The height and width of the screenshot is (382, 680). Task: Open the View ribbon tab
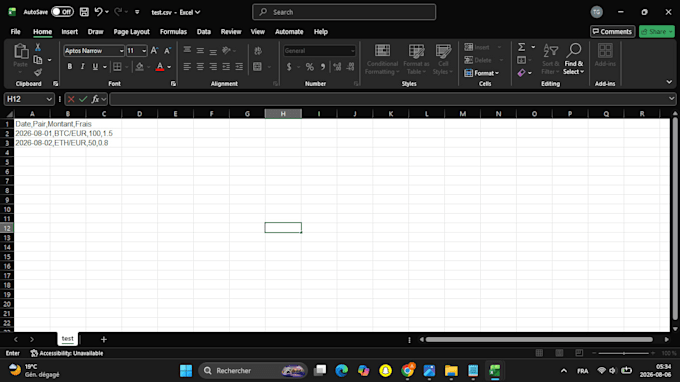(x=258, y=32)
